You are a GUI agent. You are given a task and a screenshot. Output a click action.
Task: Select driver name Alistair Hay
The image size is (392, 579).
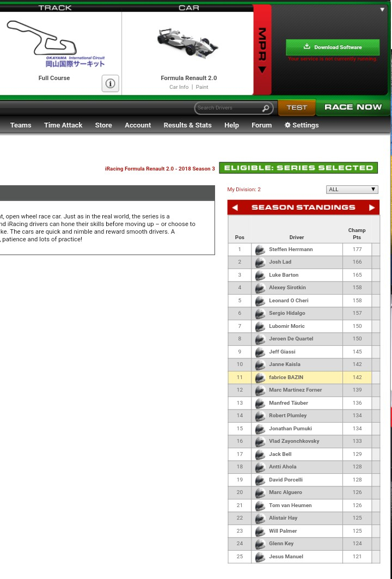coord(283,518)
